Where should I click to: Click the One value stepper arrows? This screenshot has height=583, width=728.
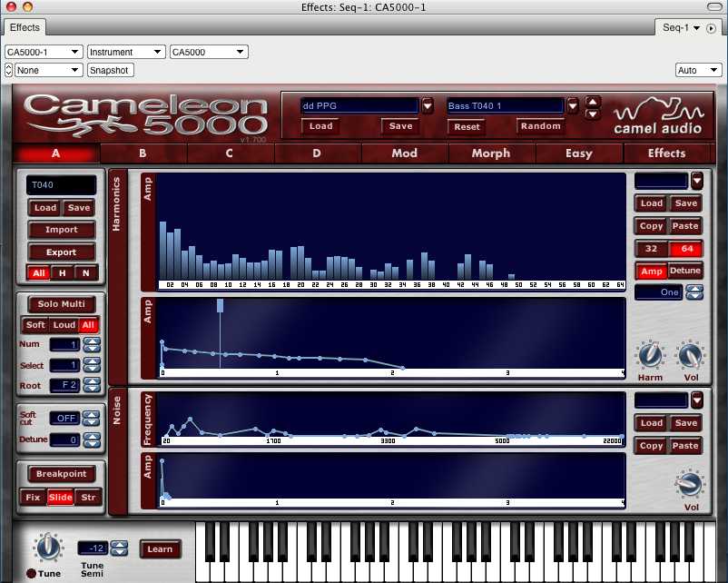tap(694, 292)
